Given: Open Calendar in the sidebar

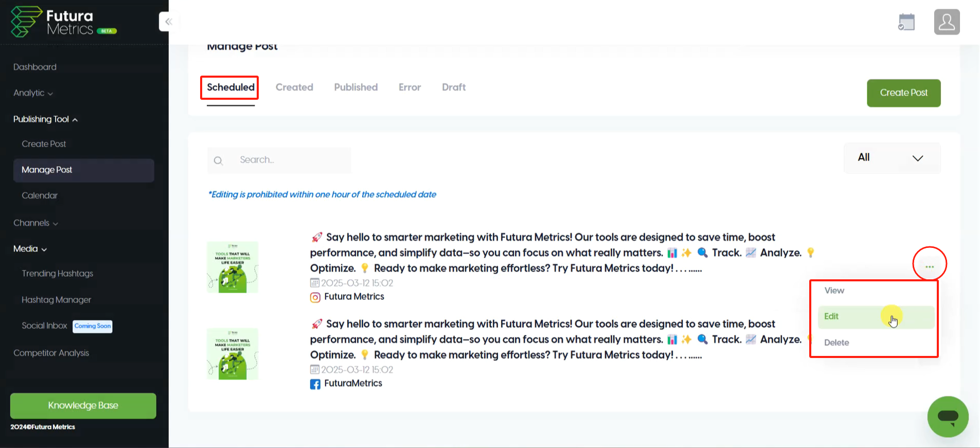Looking at the screenshot, I should coord(40,195).
